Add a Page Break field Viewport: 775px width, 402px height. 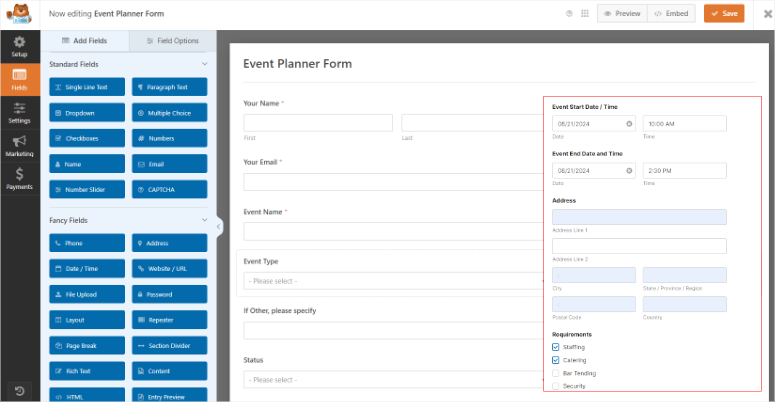(87, 346)
